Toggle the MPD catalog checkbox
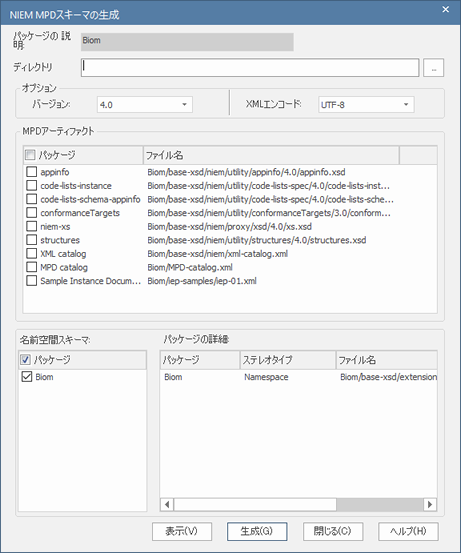461x553 pixels. pos(31,267)
